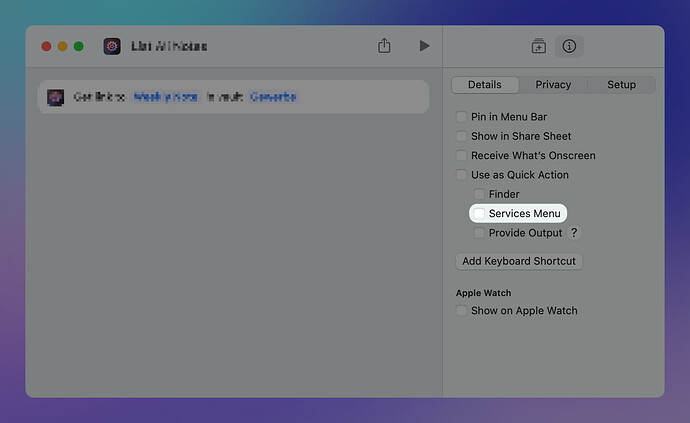Click the shortcut name in the title bar
Image resolution: width=690 pixels, height=423 pixels.
tap(169, 46)
